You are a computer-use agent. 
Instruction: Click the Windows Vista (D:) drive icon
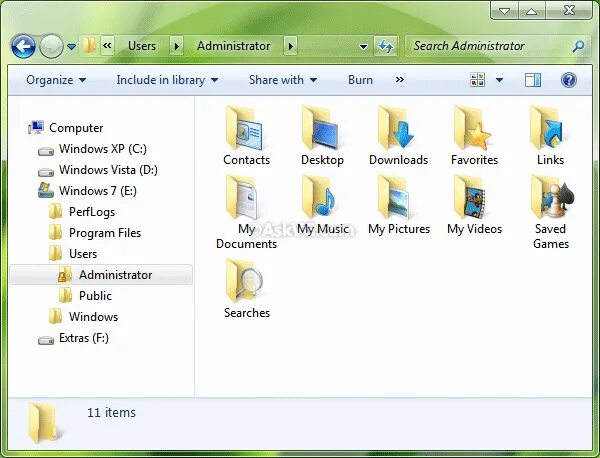[46, 172]
